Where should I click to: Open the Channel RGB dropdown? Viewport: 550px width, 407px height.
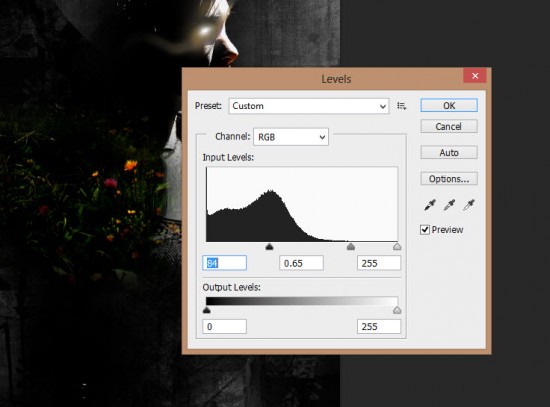(x=291, y=137)
